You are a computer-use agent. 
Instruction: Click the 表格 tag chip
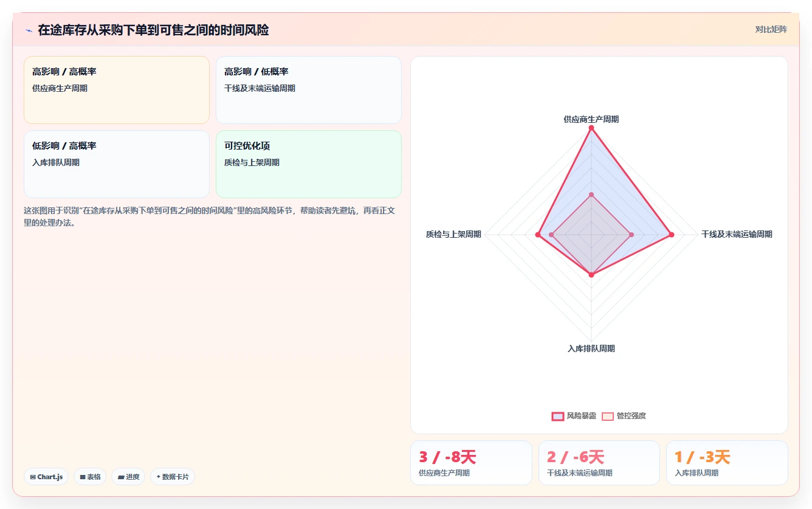click(x=90, y=477)
